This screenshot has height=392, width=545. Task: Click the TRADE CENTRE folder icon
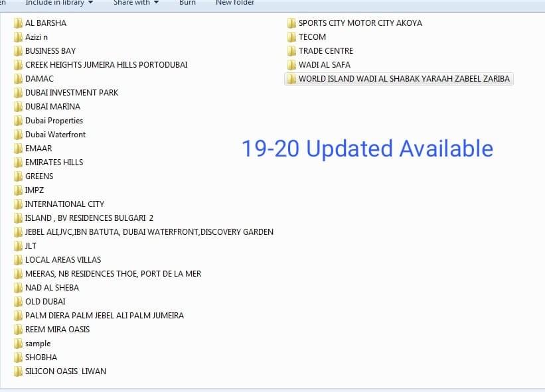coord(291,51)
